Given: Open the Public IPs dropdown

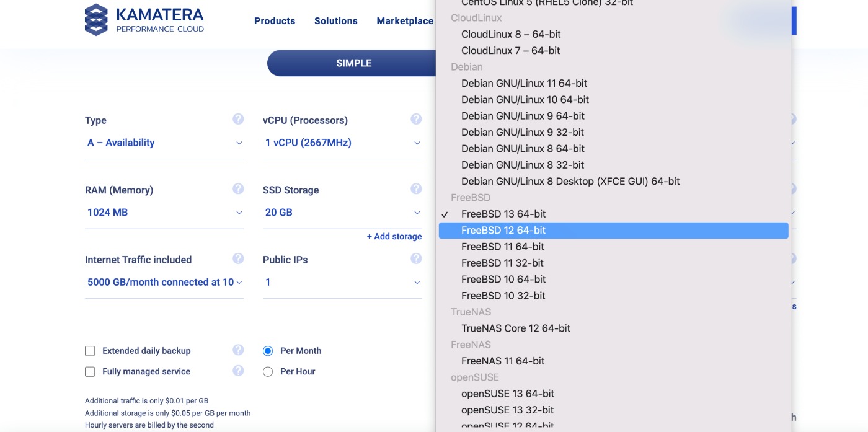Looking at the screenshot, I should tap(342, 282).
